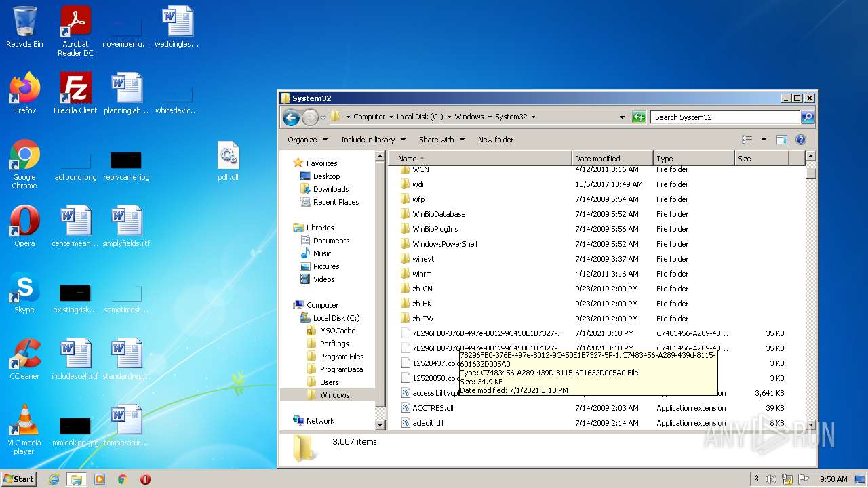
Task: Select includescell.rtf document on desktop
Action: click(x=75, y=359)
